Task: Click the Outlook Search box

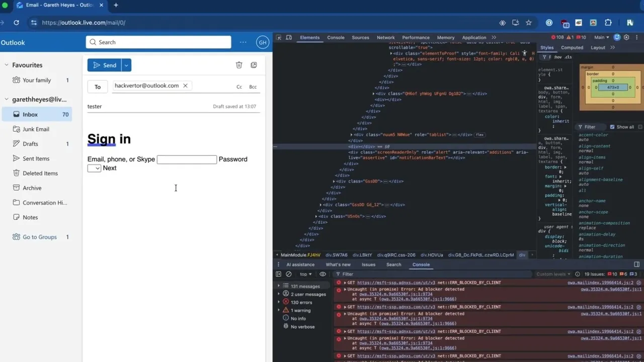Action: pos(158,42)
